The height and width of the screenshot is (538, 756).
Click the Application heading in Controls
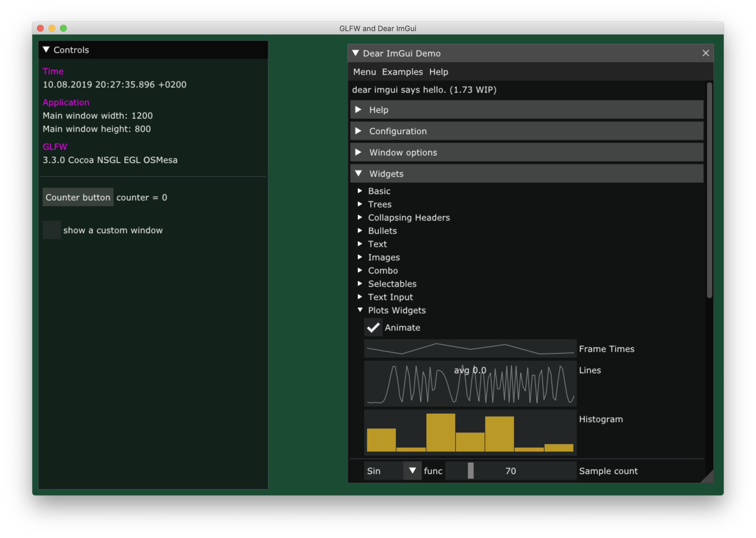[66, 102]
